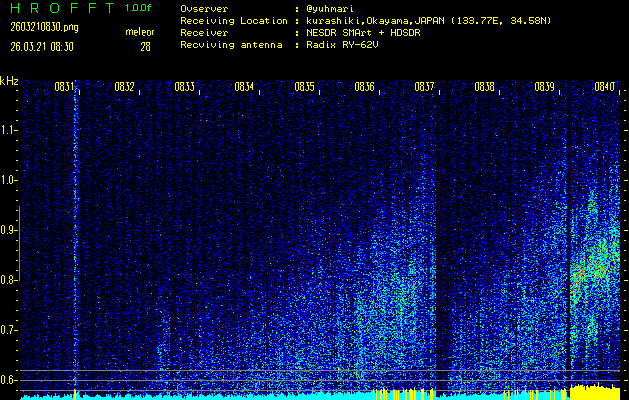Click the Receiving Location label
The width and height of the screenshot is (629, 400).
pos(234,21)
